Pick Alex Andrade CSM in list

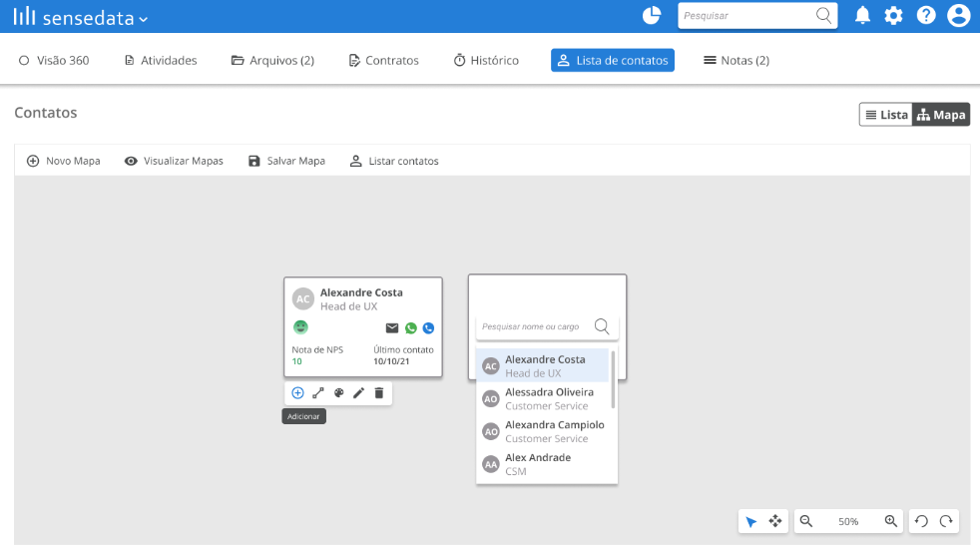(x=543, y=464)
